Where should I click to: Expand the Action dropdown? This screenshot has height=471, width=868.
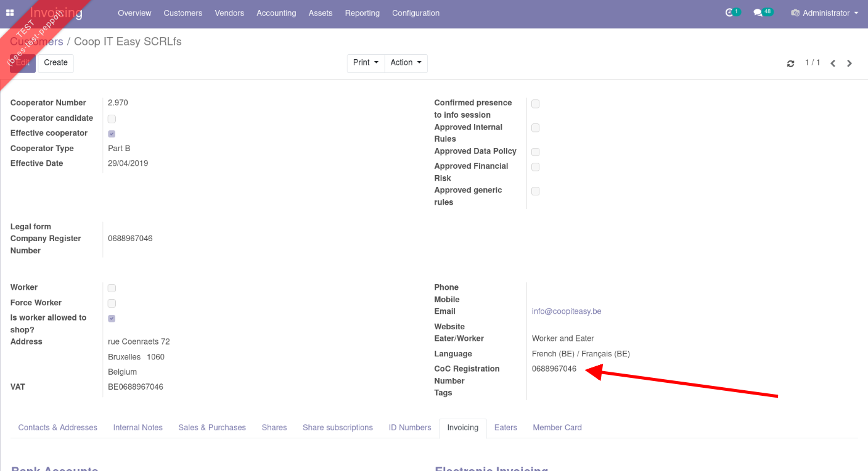coord(406,63)
